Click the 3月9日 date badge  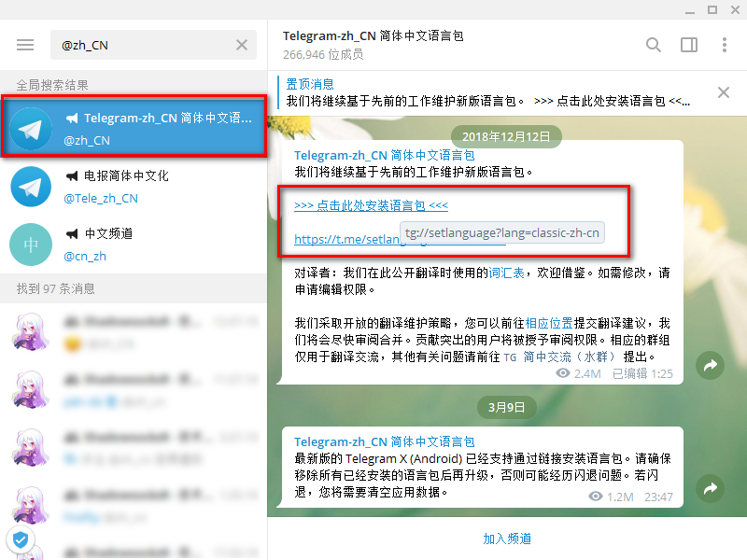point(506,408)
